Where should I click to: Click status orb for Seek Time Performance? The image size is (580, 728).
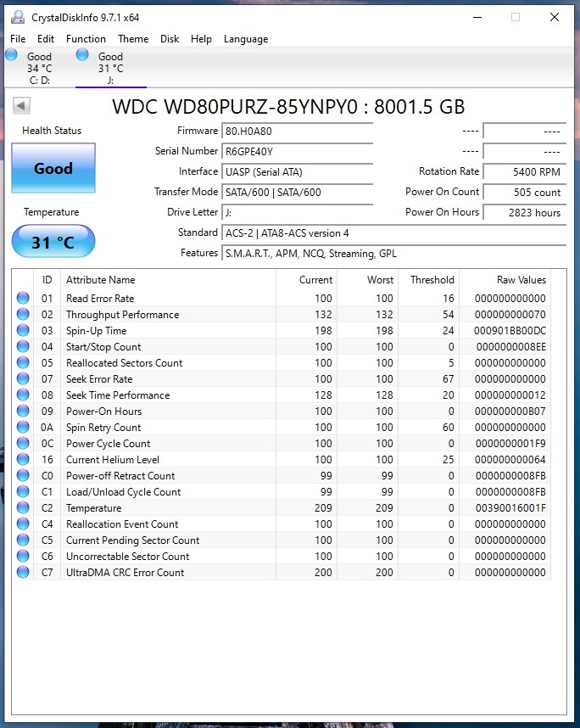(23, 395)
